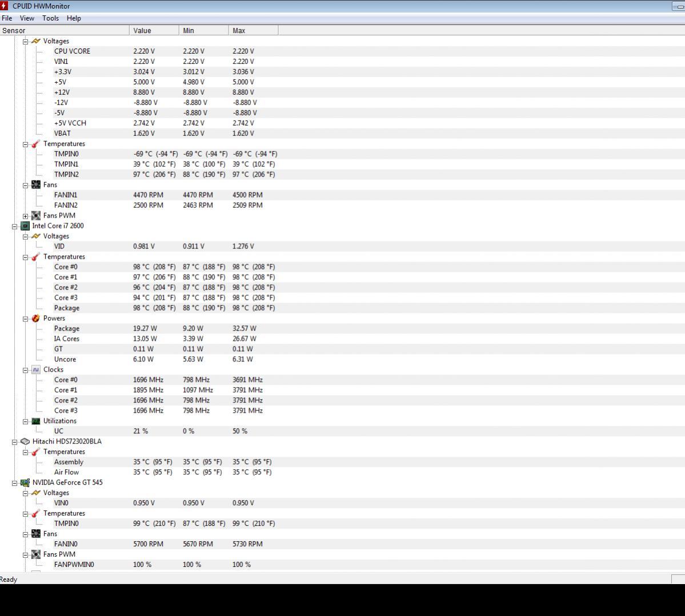Click the thermometer icon above TMPIN1
The width and height of the screenshot is (685, 616).
click(36, 144)
